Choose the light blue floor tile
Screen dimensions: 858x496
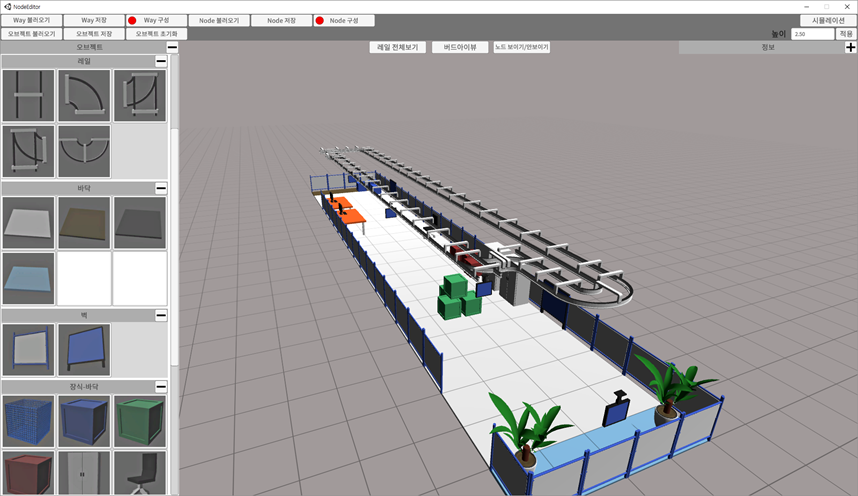pyautogui.click(x=28, y=279)
